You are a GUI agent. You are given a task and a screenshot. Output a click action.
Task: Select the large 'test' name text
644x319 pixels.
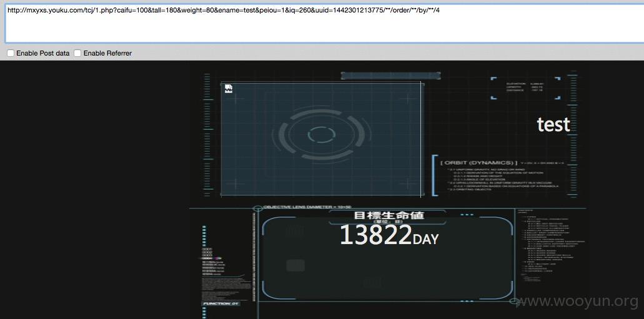[x=553, y=124]
